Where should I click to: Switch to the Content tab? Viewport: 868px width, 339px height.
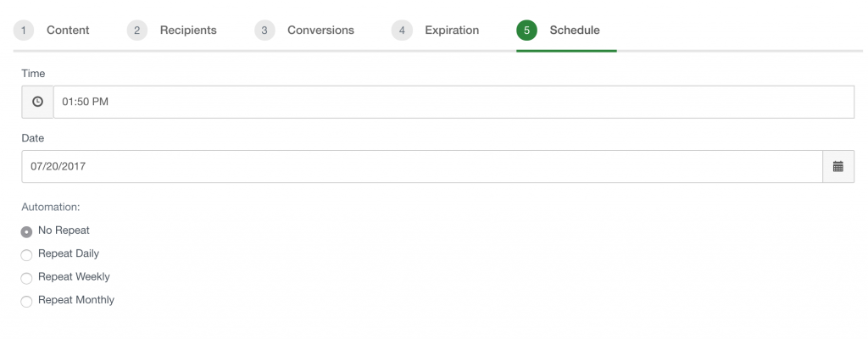(68, 31)
